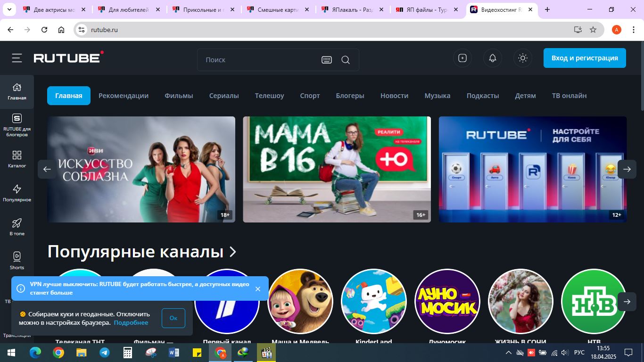
Task: Open the Искусство соблазна banner
Action: 141,169
